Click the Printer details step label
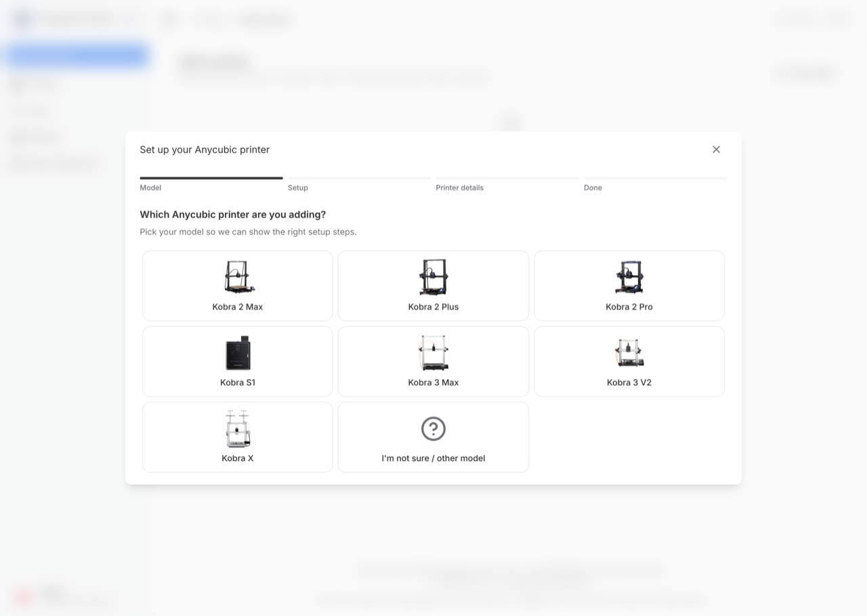This screenshot has height=616, width=867. point(460,188)
